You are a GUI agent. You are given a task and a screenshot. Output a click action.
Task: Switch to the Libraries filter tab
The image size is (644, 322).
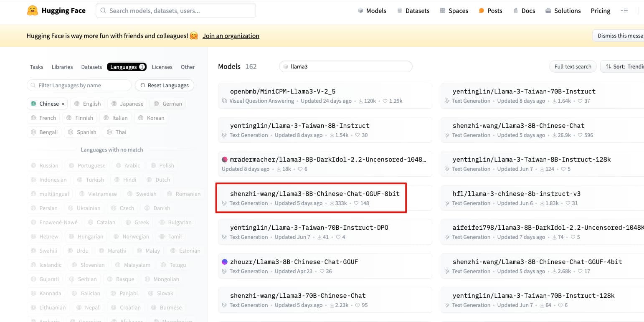[62, 67]
